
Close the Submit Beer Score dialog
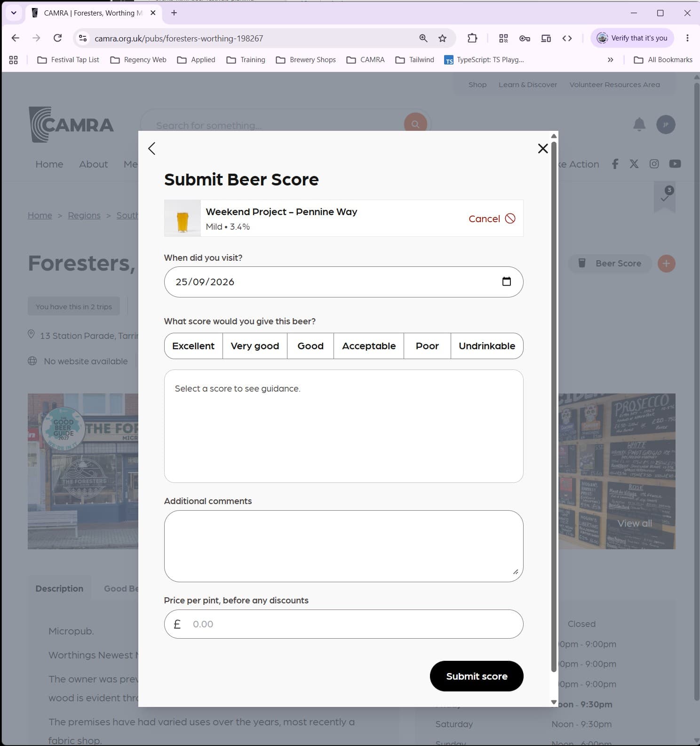click(542, 149)
